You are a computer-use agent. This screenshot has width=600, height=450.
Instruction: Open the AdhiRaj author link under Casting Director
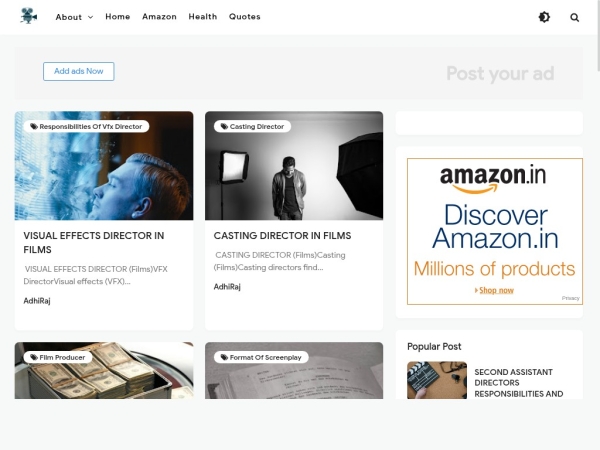227,287
